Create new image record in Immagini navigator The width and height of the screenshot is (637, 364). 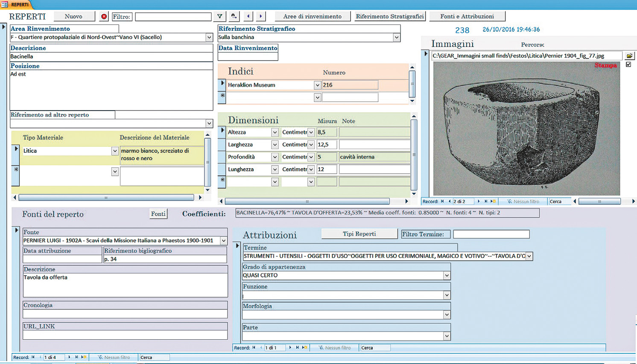(x=493, y=201)
